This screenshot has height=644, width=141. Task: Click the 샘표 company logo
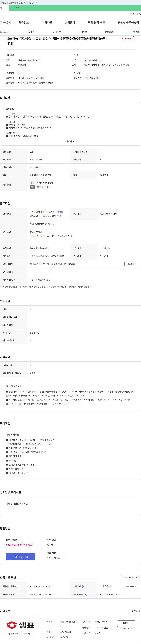click(x=21, y=625)
